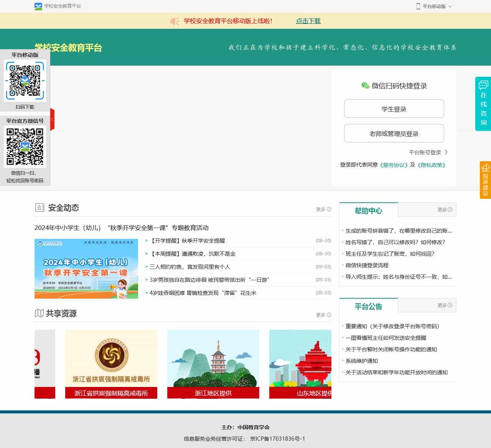Screen dimensions: 491x448
Task: Click the 安全动态 section document icon
Action: 40,208
